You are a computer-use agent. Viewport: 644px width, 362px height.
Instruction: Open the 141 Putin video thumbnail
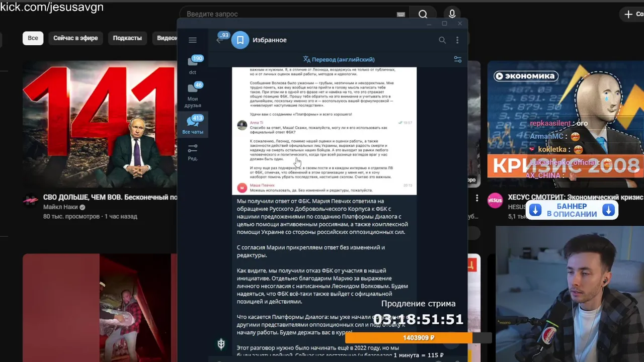pyautogui.click(x=100, y=124)
